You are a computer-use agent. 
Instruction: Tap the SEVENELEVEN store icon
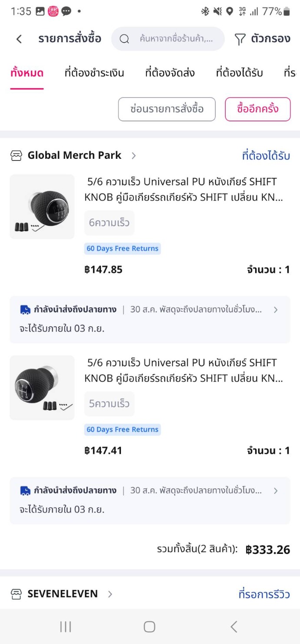point(16,594)
